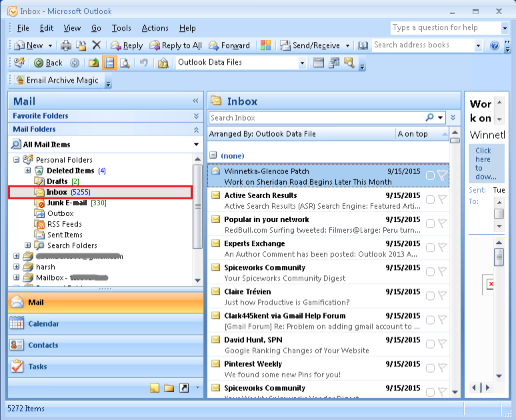
Task: Collapse the (none) message group
Action: pyautogui.click(x=213, y=155)
